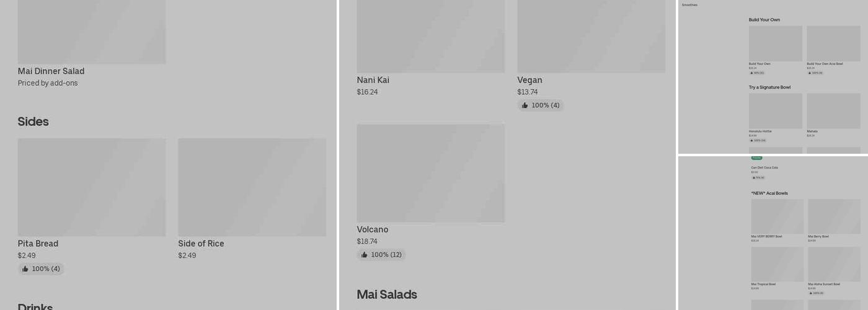Click the Mai Berry Bowl title
The height and width of the screenshot is (310, 868).
click(x=818, y=236)
